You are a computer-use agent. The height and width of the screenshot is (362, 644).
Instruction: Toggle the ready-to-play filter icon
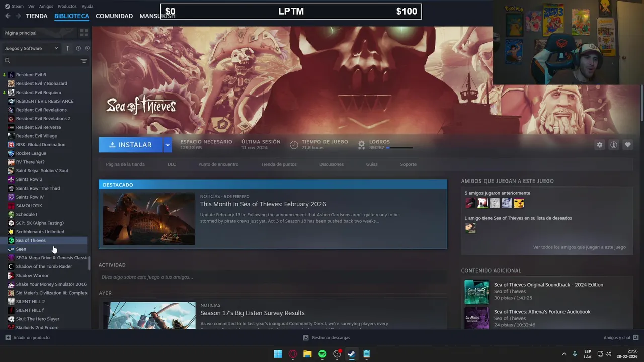(87, 48)
